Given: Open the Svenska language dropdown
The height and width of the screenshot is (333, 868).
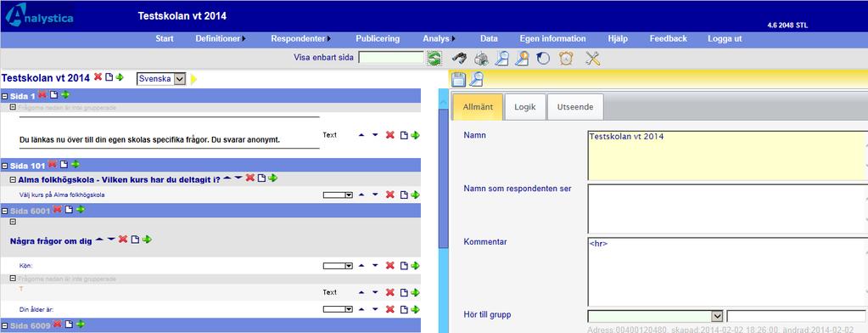Looking at the screenshot, I should [161, 79].
